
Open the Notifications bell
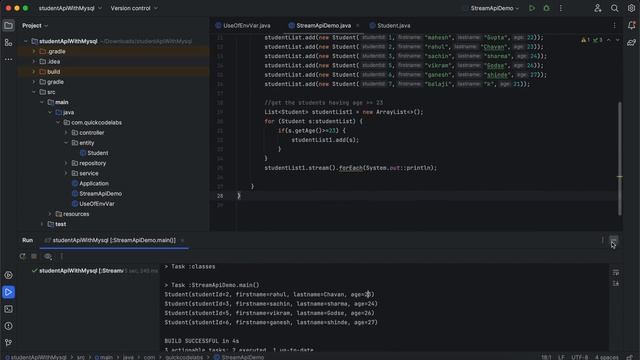[x=631, y=26]
